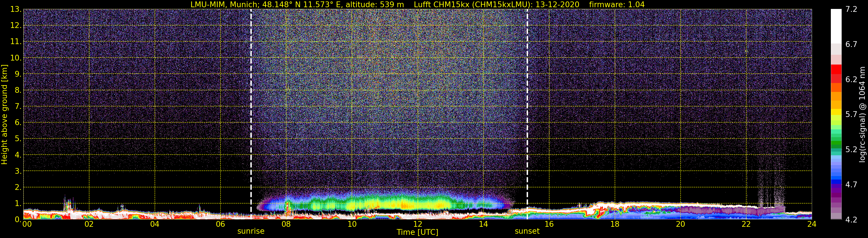
Task: Click the 'log(rc-signal) @ 1064 nm' colorbar label
Action: [863, 115]
